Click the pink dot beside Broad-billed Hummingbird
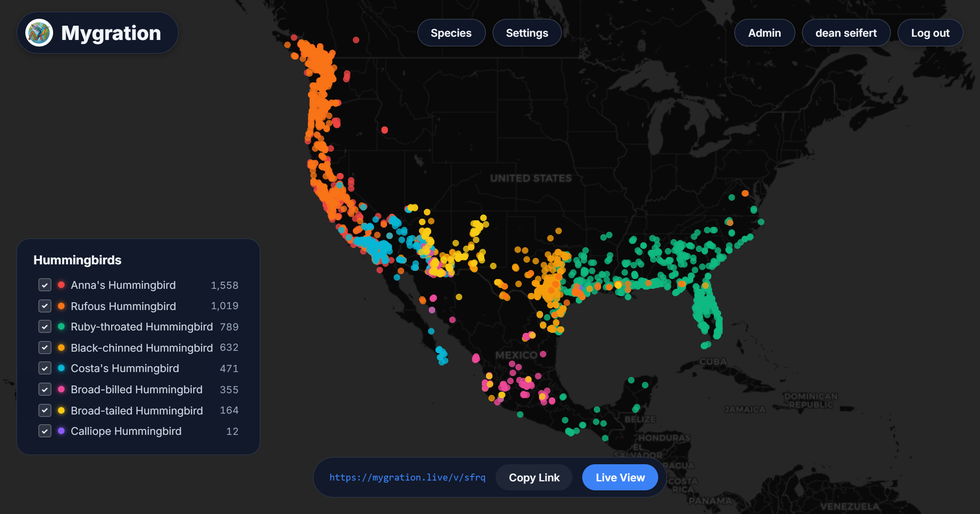 click(60, 389)
